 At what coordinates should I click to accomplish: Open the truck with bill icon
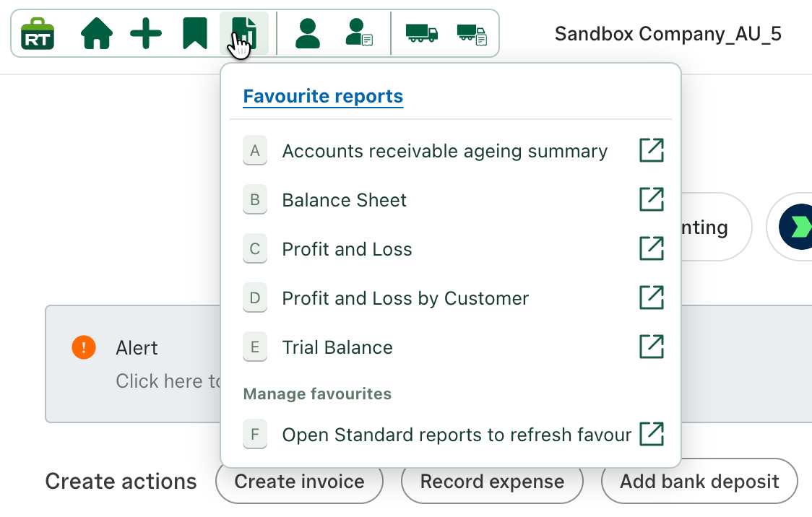(472, 35)
